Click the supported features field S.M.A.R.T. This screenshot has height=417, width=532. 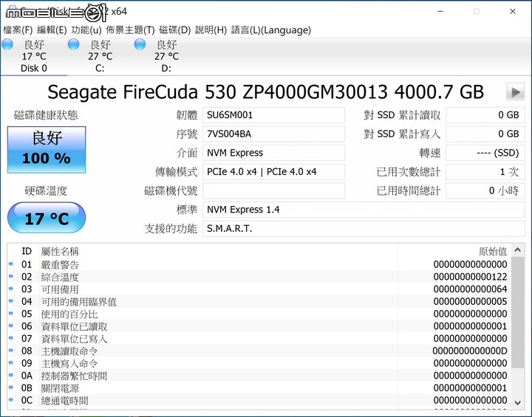coord(364,229)
